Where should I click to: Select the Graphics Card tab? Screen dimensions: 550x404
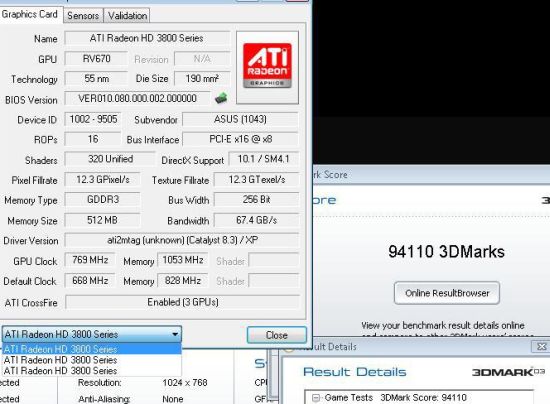[x=30, y=14]
